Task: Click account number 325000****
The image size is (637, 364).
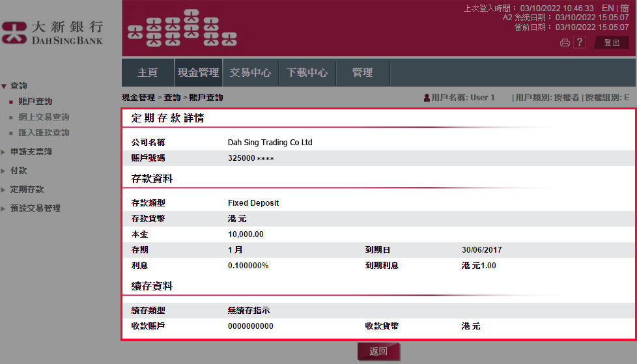Action: point(251,158)
